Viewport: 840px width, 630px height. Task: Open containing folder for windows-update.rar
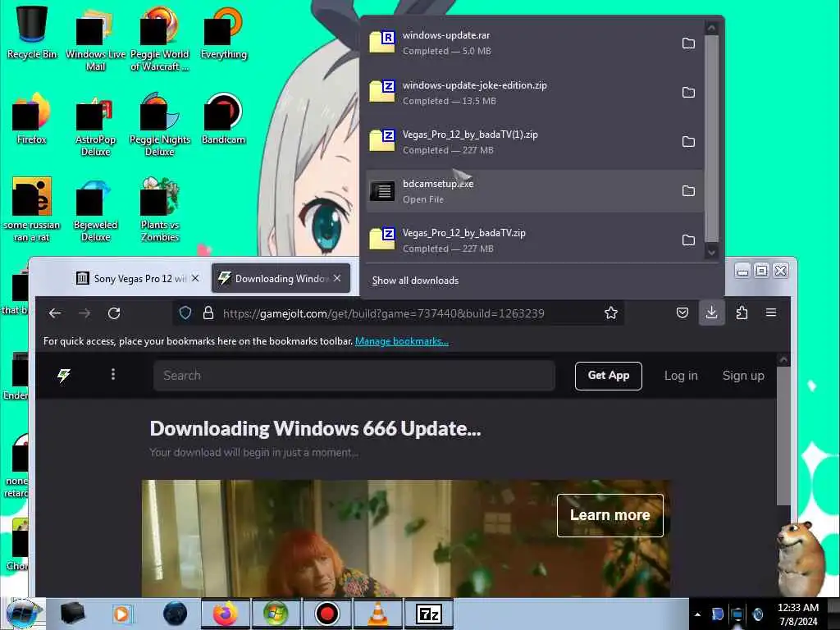[688, 43]
